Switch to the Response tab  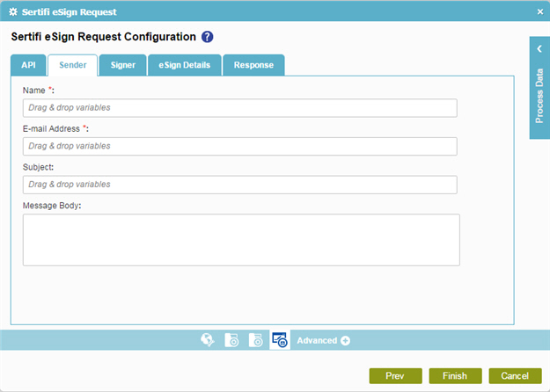click(253, 65)
